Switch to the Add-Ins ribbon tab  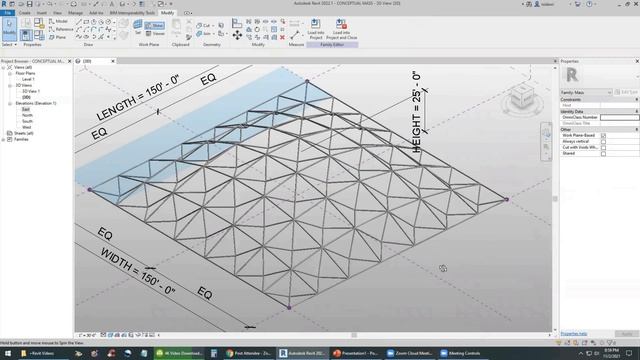pos(96,13)
